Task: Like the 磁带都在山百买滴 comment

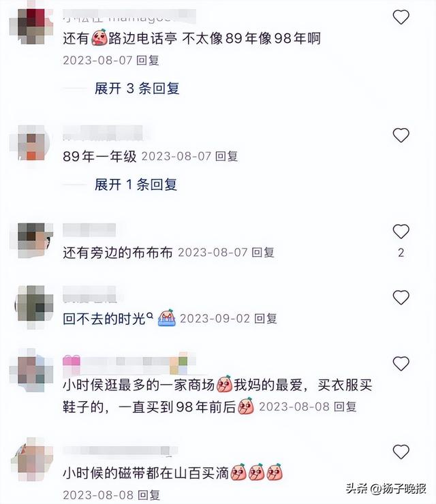Action: 401,452
